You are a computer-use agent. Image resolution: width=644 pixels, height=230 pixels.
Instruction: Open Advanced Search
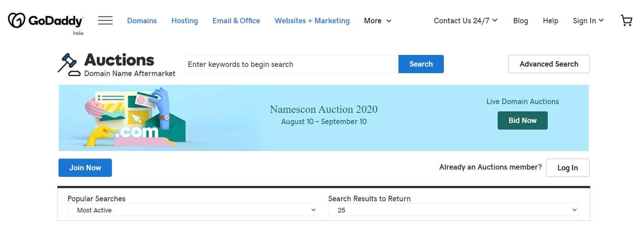549,64
